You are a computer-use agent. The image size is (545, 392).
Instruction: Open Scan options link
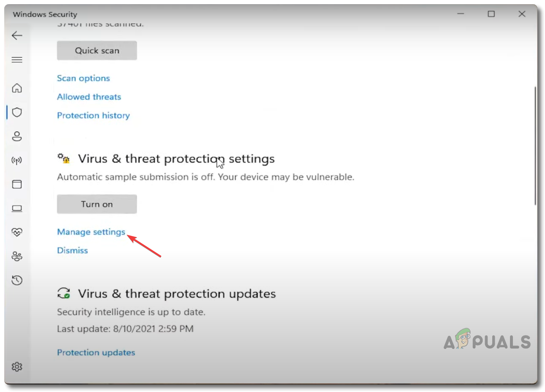83,78
